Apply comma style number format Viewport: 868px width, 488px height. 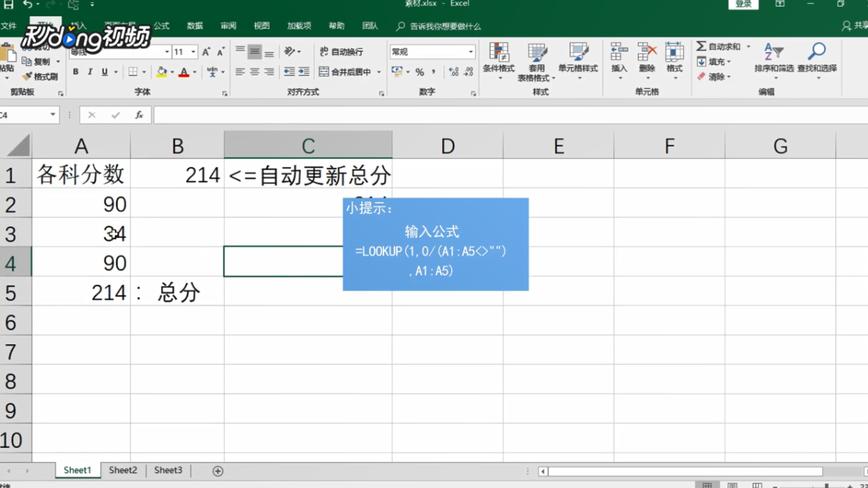433,72
